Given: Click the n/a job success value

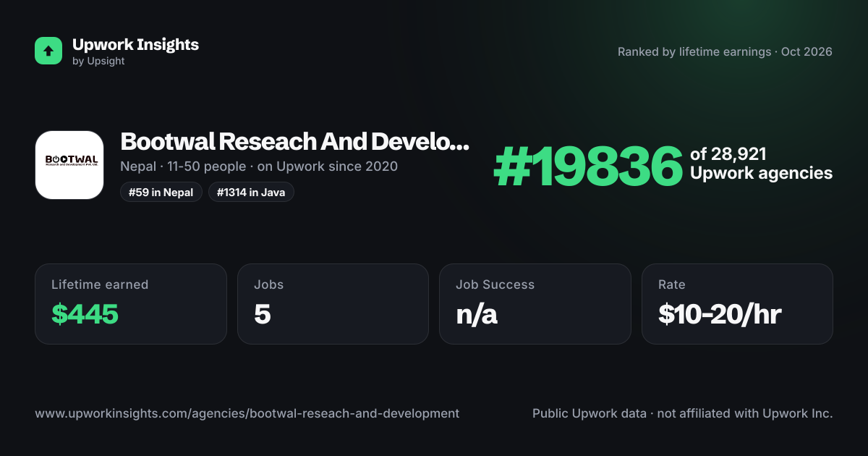Looking at the screenshot, I should coord(477,314).
